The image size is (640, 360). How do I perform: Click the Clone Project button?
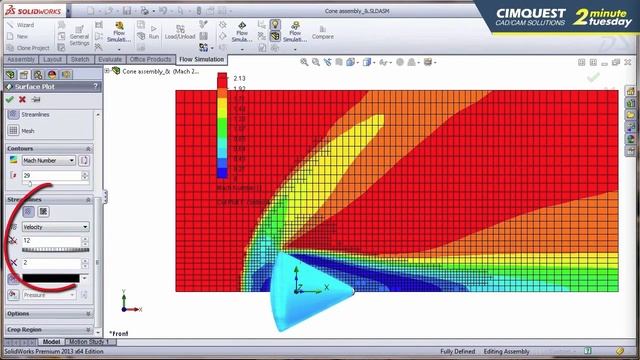click(x=29, y=48)
